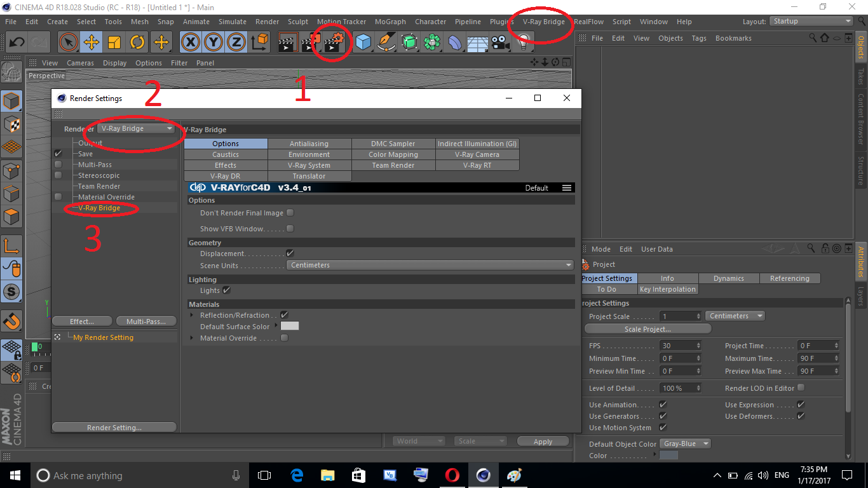
Task: Add a Camera object
Action: point(501,43)
